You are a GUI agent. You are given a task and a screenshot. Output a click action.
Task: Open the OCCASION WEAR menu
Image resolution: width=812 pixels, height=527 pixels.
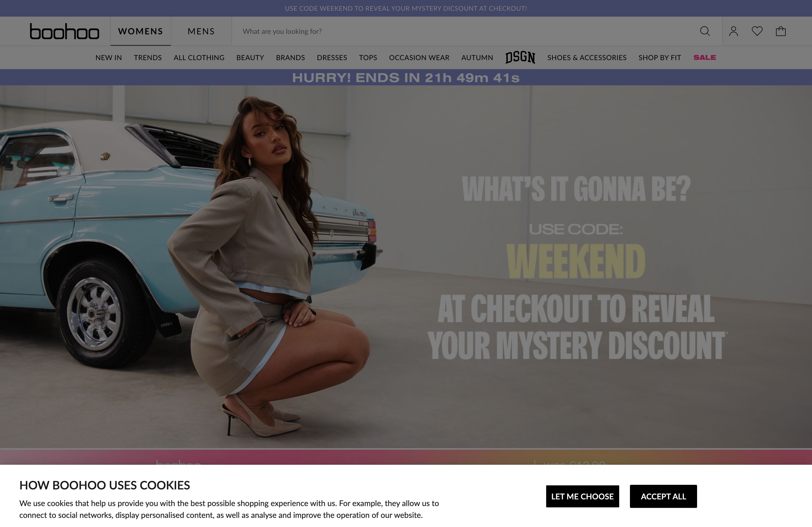coord(419,58)
